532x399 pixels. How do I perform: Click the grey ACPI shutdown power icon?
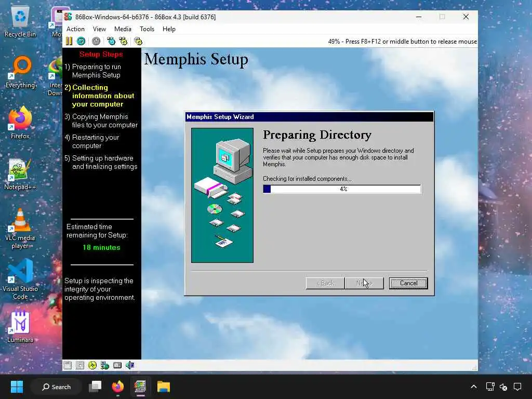click(x=96, y=42)
